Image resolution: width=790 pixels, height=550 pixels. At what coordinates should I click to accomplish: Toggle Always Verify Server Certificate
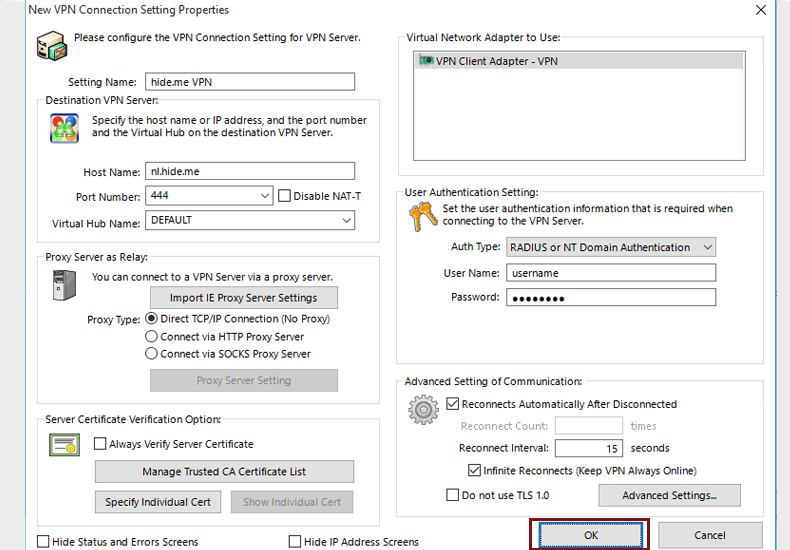100,444
